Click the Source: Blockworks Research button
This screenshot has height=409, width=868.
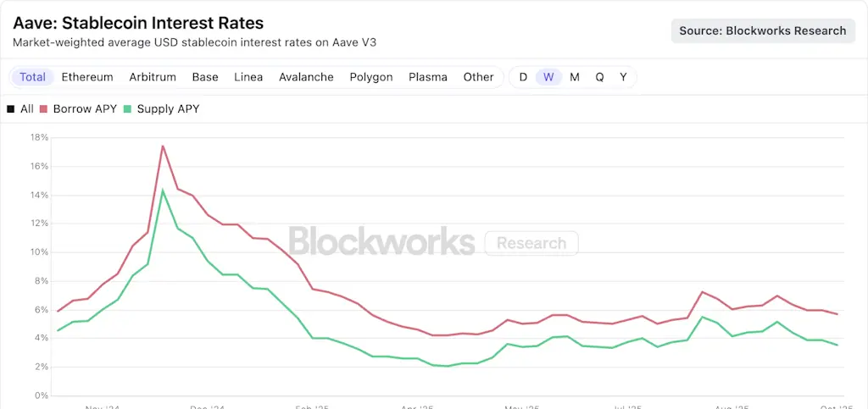(x=762, y=30)
